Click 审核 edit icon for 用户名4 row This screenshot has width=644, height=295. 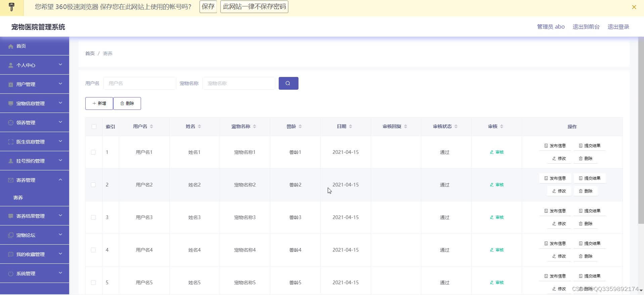click(x=492, y=250)
